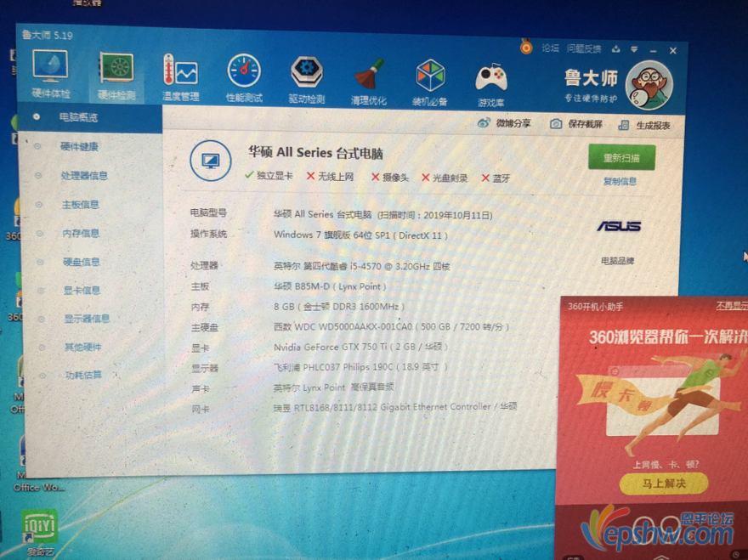Click 马上解决 in the 360 popup
Viewport: 748px width, 560px height.
coord(664,484)
